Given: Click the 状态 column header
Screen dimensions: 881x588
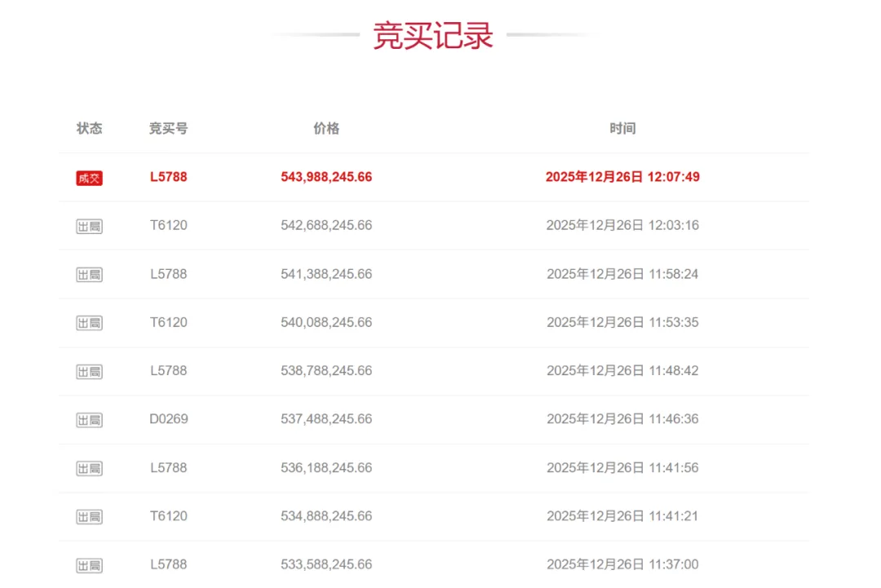Looking at the screenshot, I should point(90,128).
